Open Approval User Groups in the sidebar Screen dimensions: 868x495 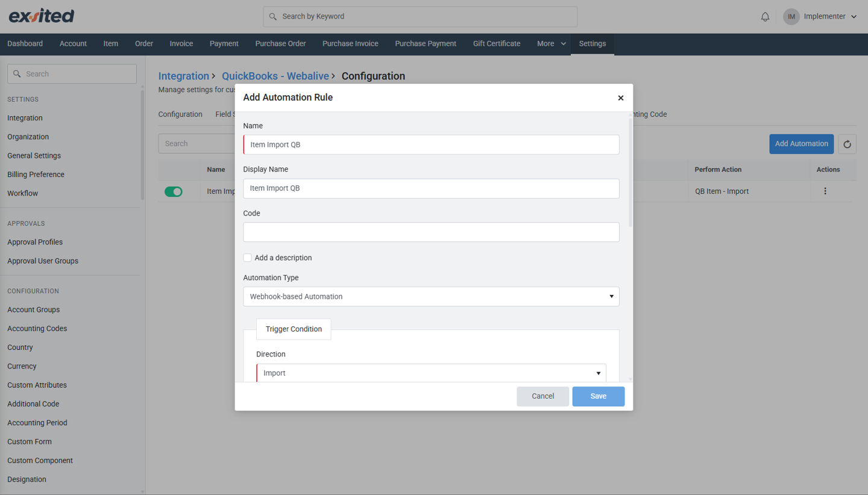click(43, 261)
